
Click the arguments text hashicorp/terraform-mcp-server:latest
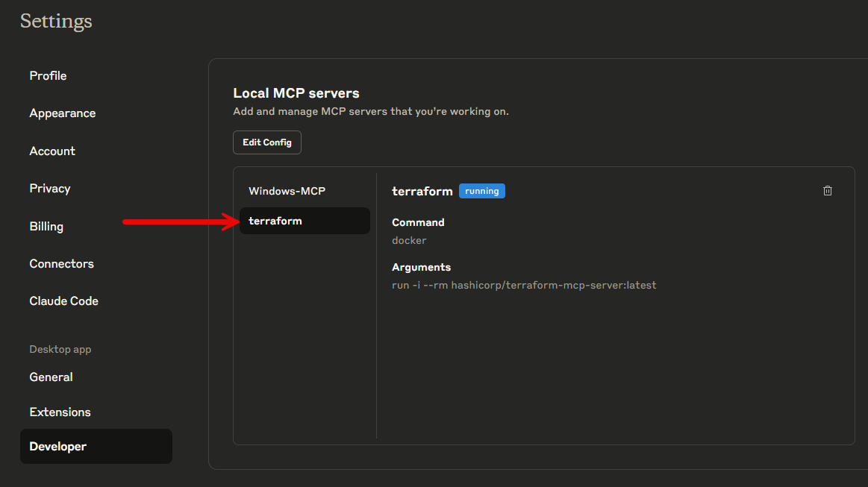(x=554, y=286)
